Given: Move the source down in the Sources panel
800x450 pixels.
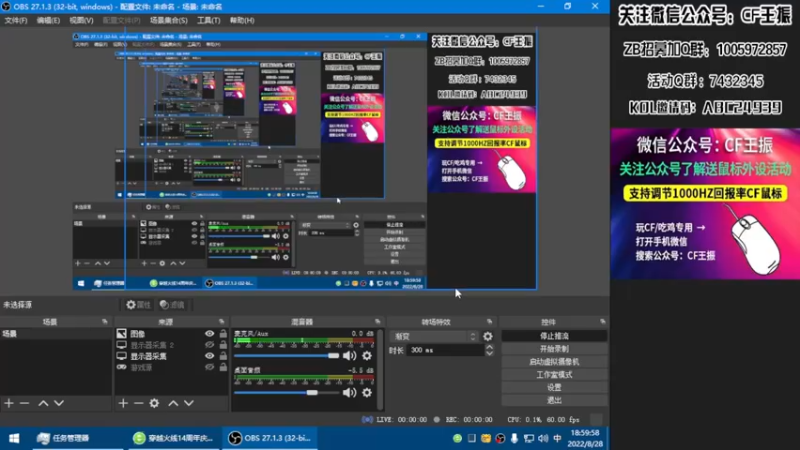Looking at the screenshot, I should click(189, 403).
